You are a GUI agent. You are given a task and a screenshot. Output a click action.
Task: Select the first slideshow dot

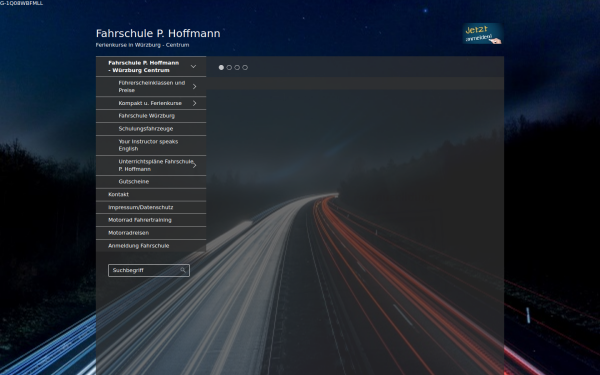(x=221, y=67)
